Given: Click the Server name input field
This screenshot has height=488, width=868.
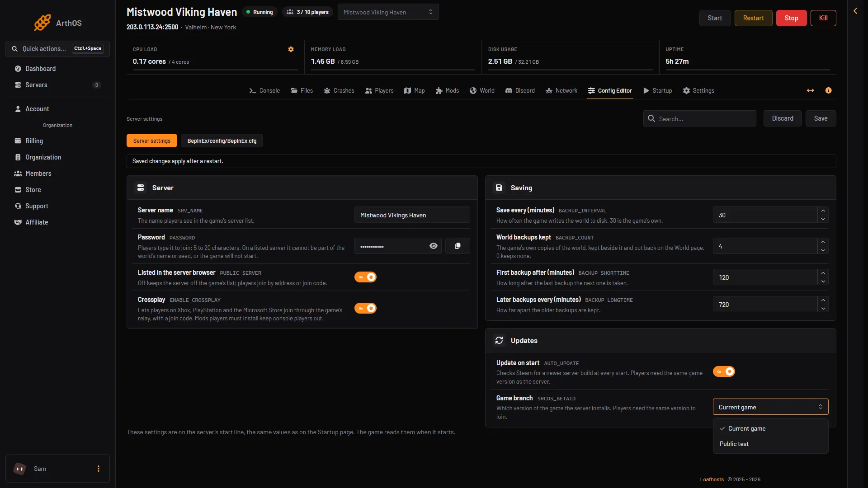Looking at the screenshot, I should point(412,215).
